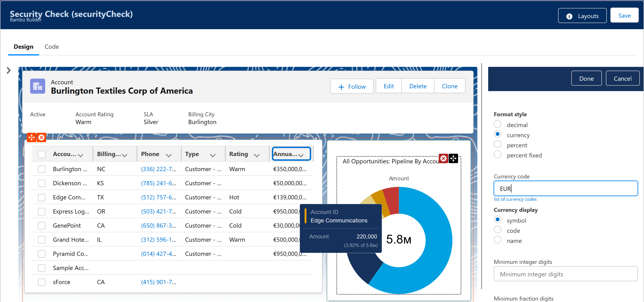The height and width of the screenshot is (302, 644).
Task: Select the Design tab
Action: click(x=24, y=47)
